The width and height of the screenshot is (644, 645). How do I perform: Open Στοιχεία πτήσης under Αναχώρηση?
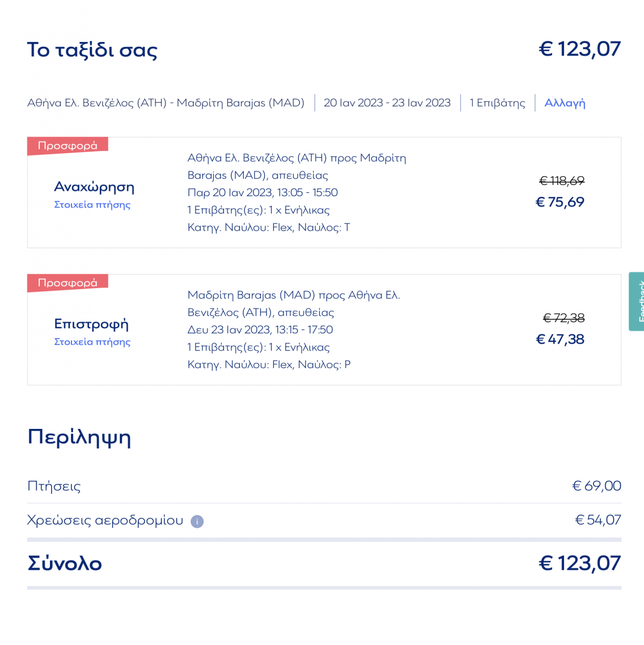coord(92,205)
